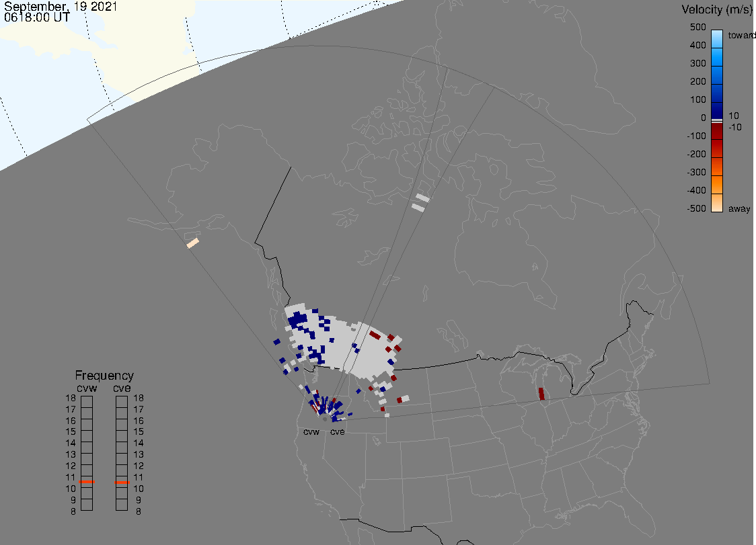The width and height of the screenshot is (756, 545).
Task: Click the dark red cell near Lake Michigan
Action: click(x=541, y=394)
